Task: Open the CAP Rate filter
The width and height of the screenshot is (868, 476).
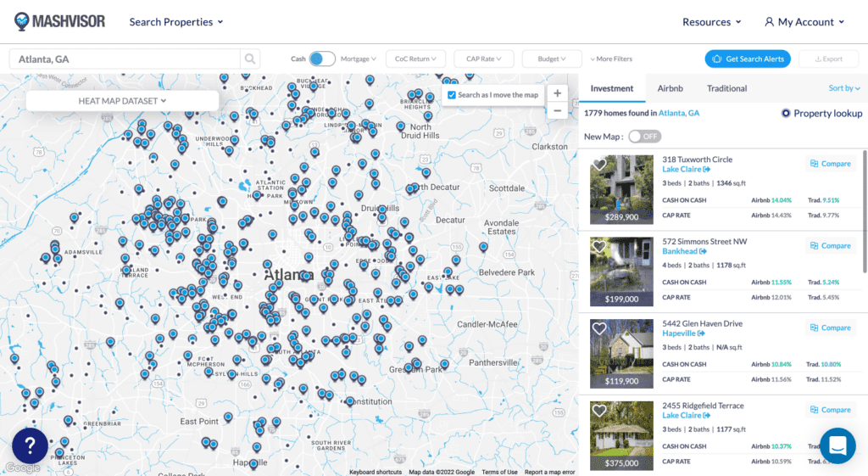Action: click(484, 59)
